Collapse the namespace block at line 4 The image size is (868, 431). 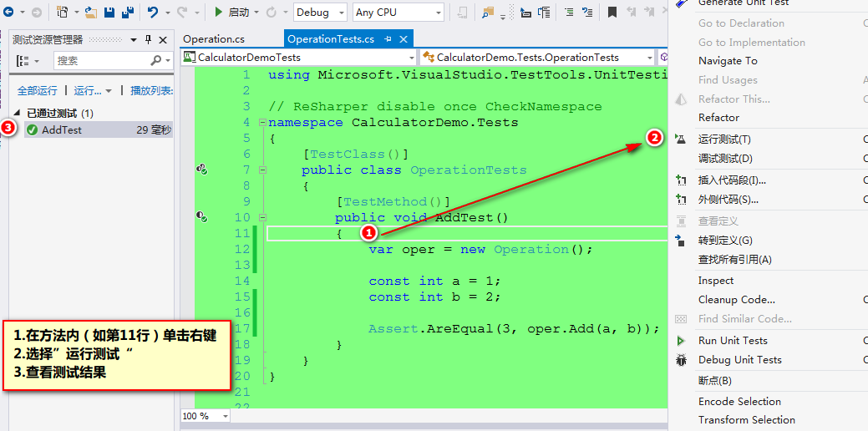262,122
